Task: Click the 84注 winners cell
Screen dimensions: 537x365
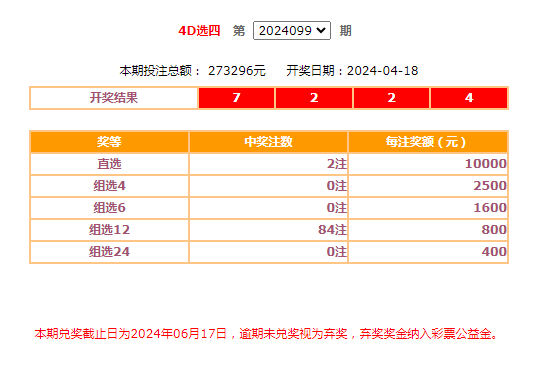Action: (268, 229)
